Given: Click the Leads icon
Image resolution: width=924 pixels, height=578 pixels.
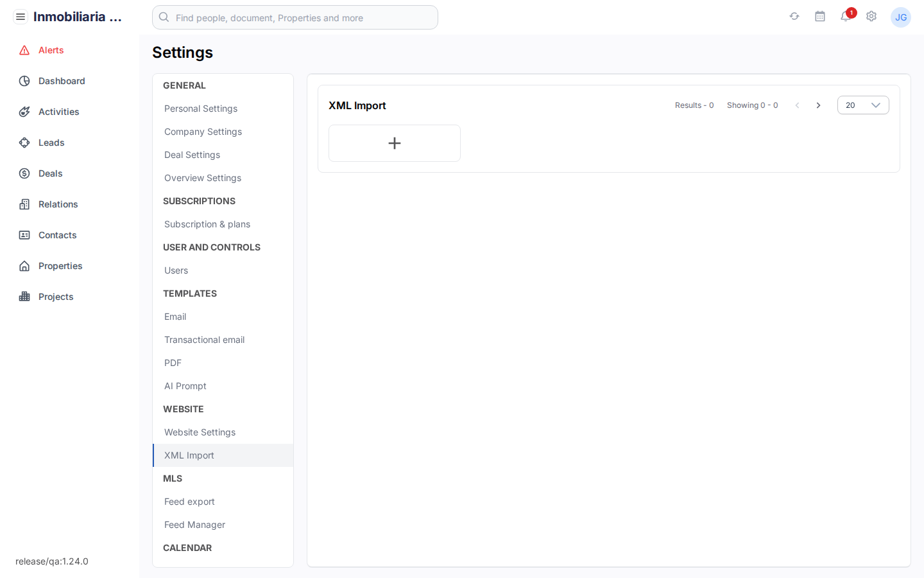Looking at the screenshot, I should click(24, 142).
